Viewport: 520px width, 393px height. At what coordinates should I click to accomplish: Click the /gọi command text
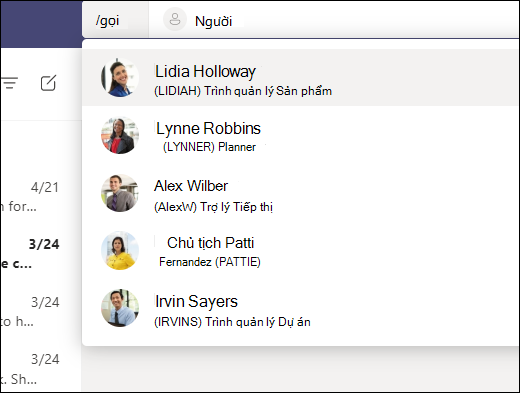tap(108, 21)
